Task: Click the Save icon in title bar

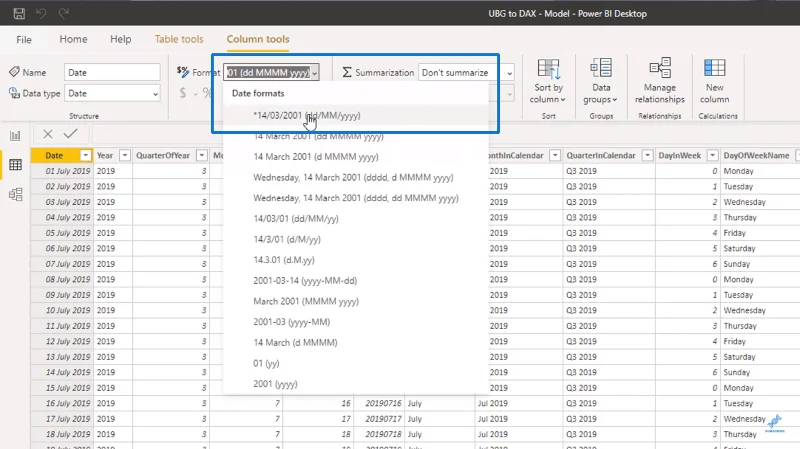Action: 19,14
